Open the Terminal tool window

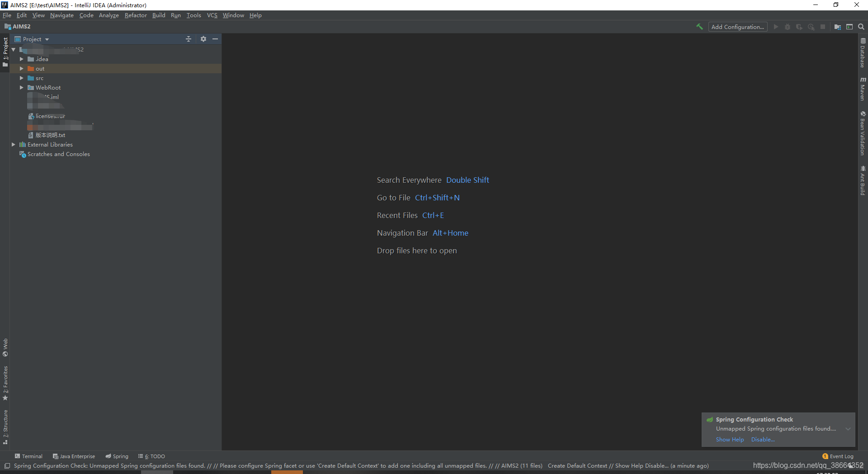click(28, 456)
